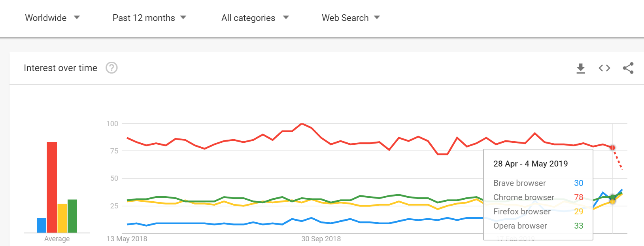The image size is (644, 246).
Task: Click the yellow Firefox average bar
Action: [62, 218]
